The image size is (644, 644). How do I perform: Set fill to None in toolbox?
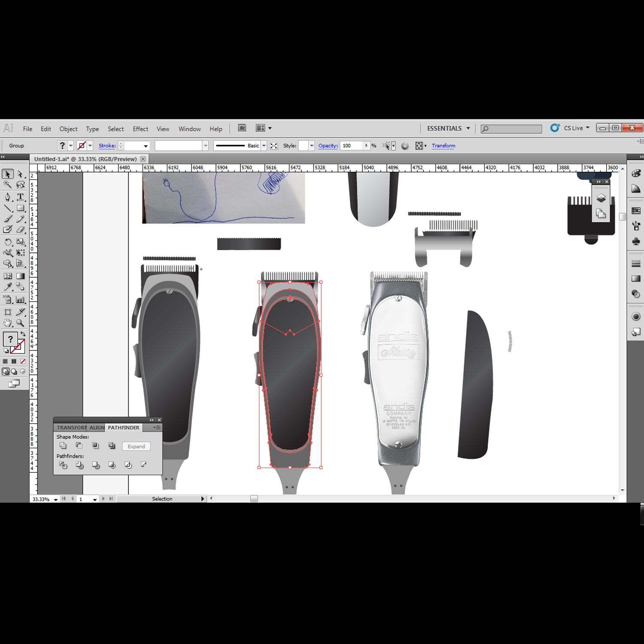(23, 361)
